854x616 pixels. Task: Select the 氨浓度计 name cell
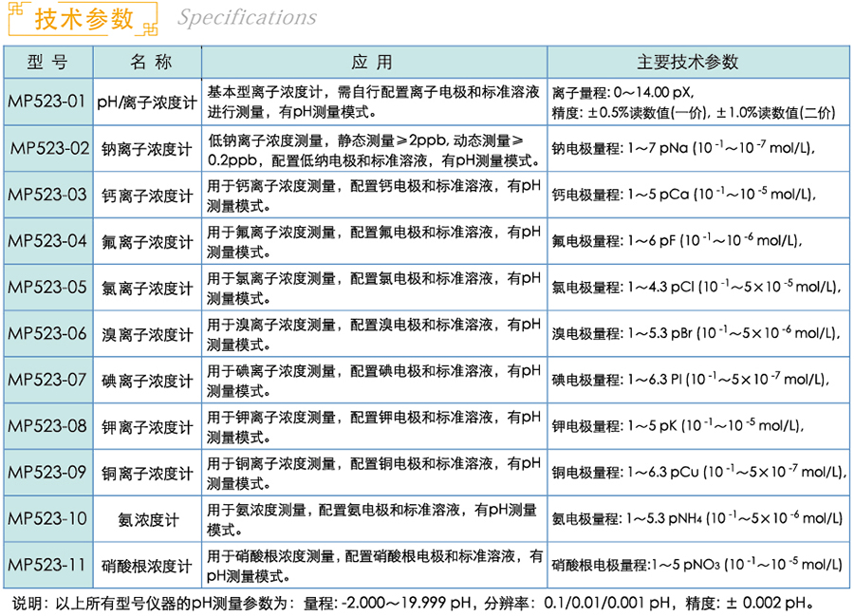tap(147, 519)
